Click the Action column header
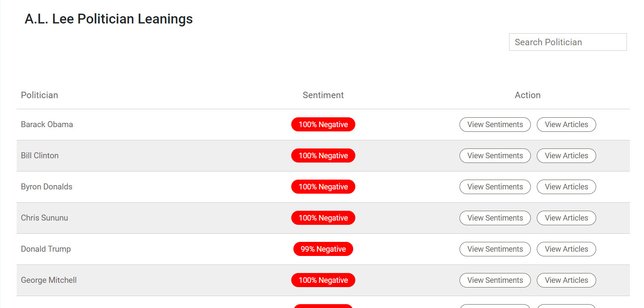 pos(527,95)
